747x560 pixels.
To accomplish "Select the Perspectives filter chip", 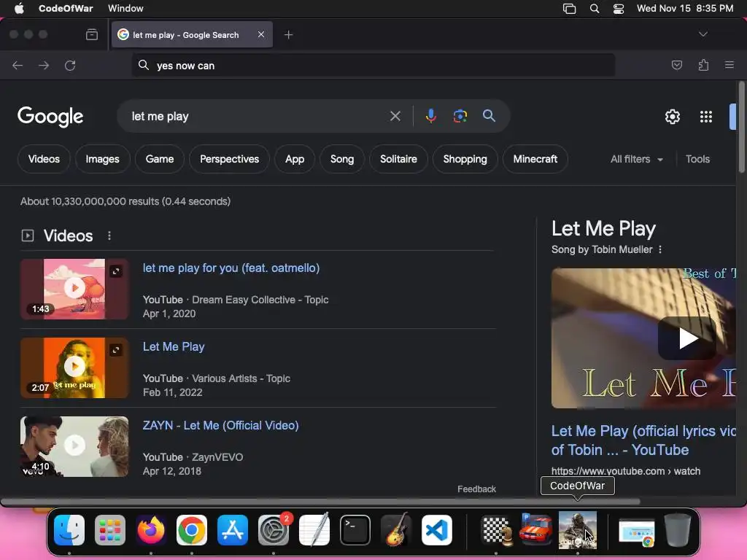I will pos(229,159).
